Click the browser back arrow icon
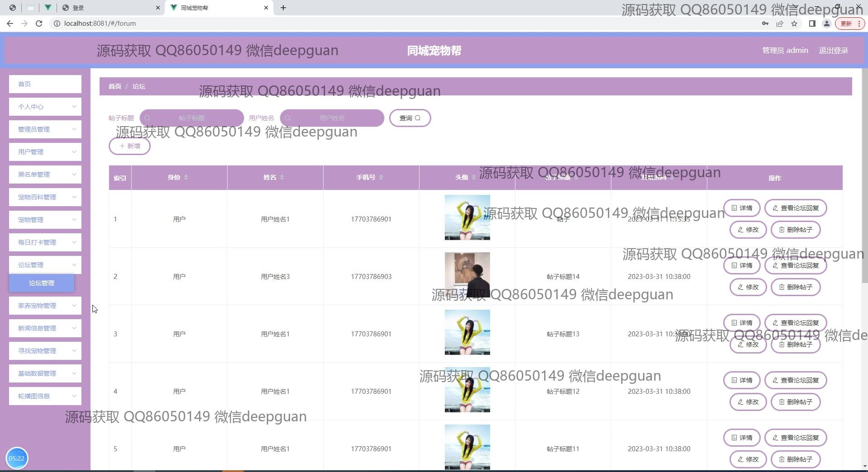The width and height of the screenshot is (868, 472). [10, 24]
